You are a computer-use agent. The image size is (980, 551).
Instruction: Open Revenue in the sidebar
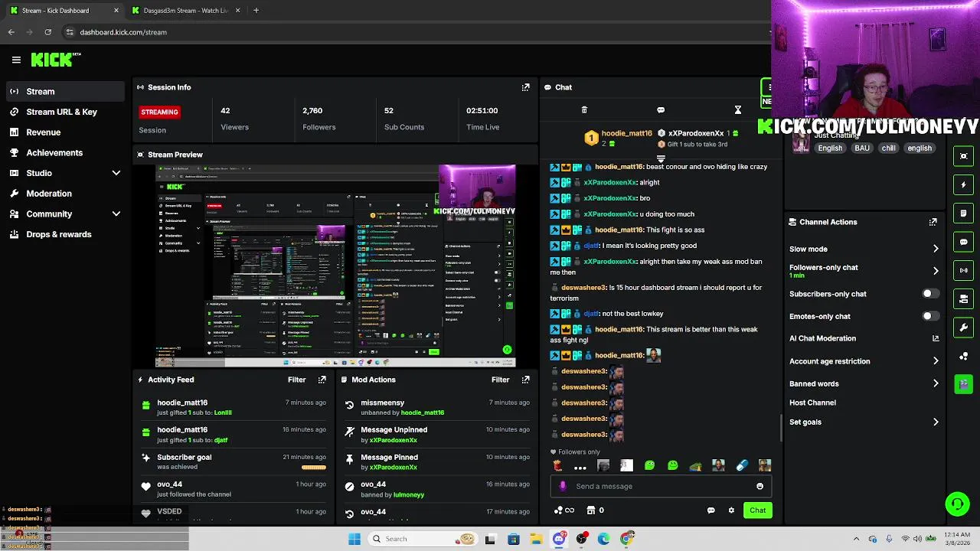click(x=64, y=132)
